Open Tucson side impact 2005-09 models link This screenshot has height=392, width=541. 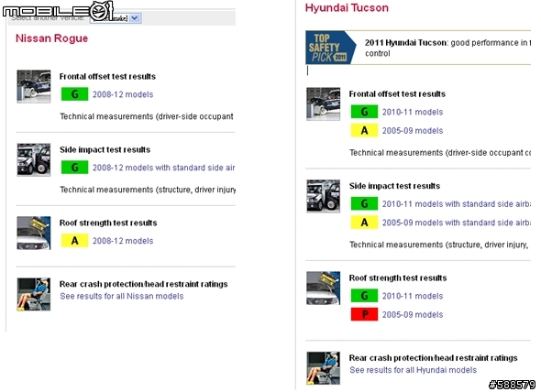456,223
